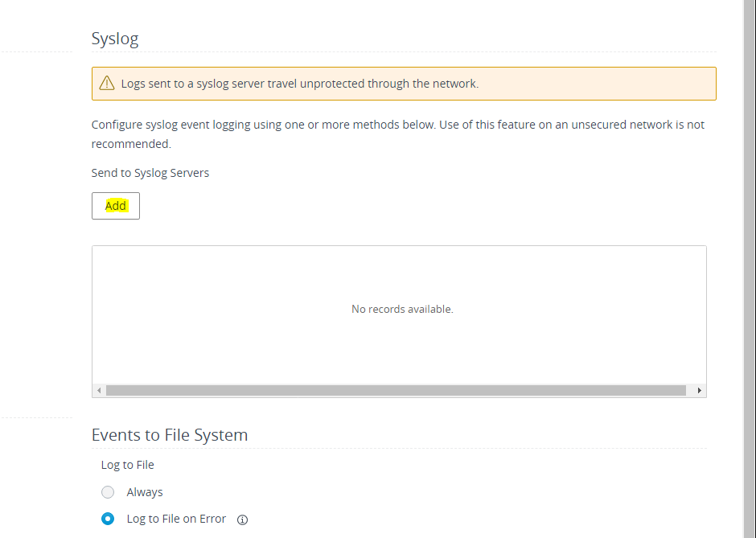
Task: Click the syslog configuration description paragraph
Action: click(398, 134)
